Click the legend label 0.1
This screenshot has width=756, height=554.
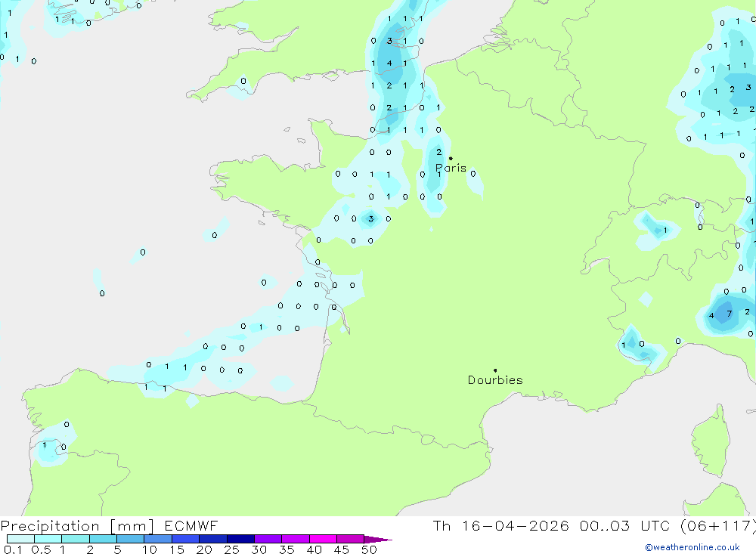tap(13, 549)
